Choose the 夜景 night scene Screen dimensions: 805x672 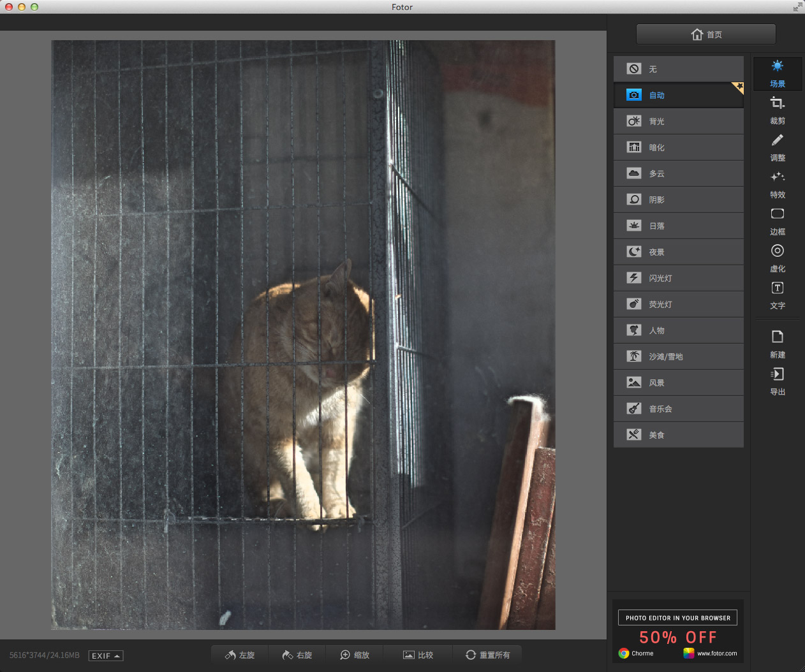click(678, 252)
